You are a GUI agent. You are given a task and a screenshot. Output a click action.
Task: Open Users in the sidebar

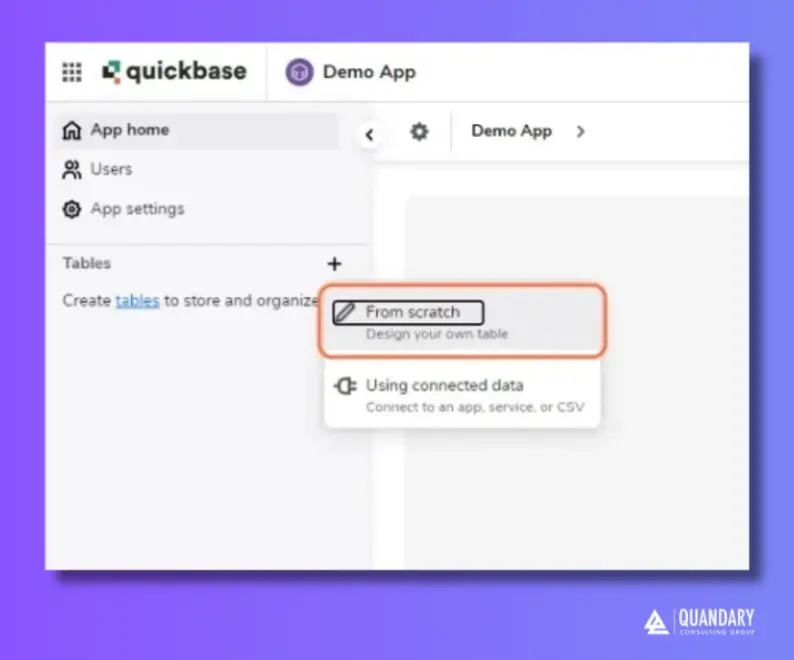[97, 169]
